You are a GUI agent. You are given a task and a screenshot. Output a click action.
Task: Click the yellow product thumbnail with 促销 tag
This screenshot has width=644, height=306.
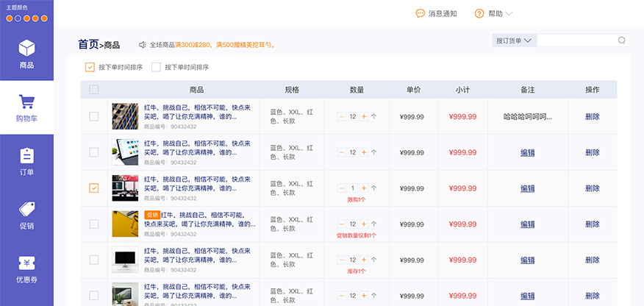click(x=125, y=224)
